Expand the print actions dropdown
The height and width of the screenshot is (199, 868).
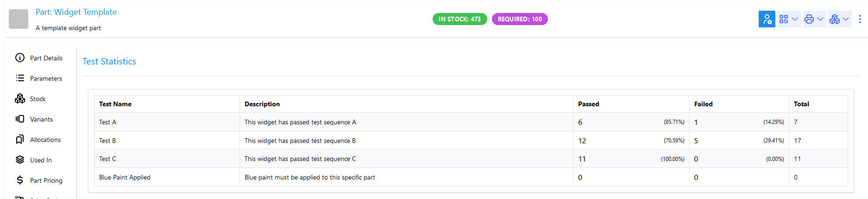point(814,19)
